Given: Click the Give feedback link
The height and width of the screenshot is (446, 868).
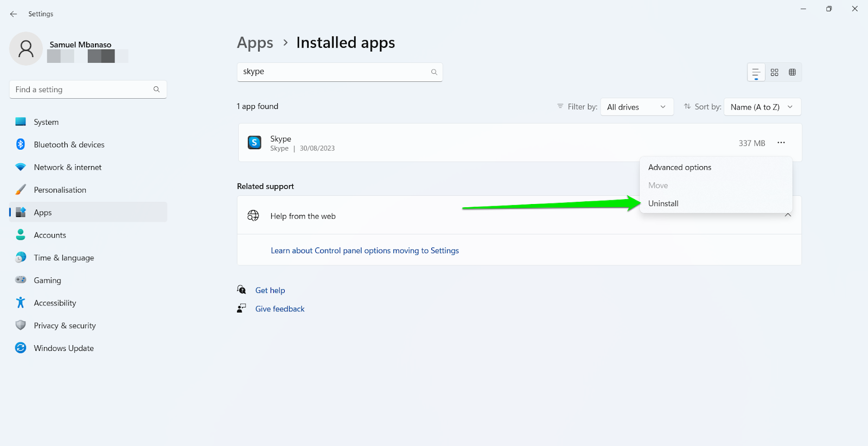Looking at the screenshot, I should click(280, 309).
